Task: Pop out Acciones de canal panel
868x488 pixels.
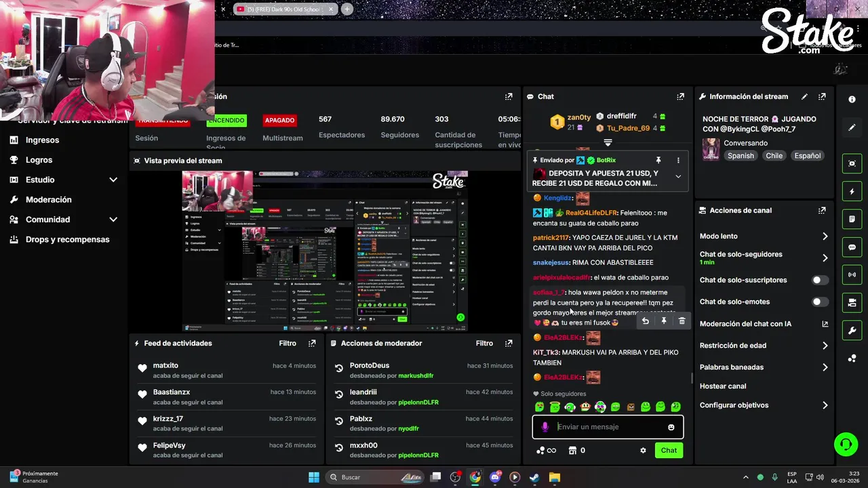Action: [822, 211]
